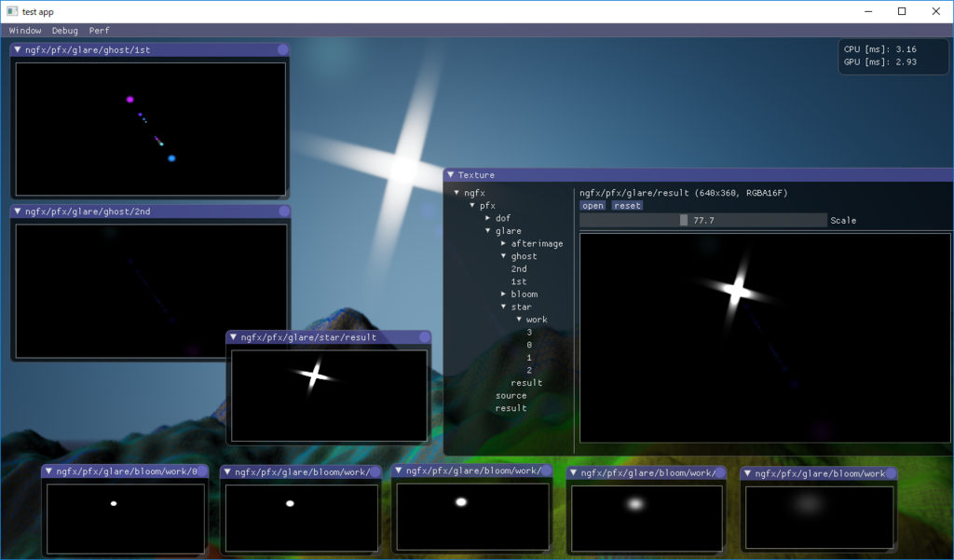Select work item 2 in the tree

click(529, 371)
